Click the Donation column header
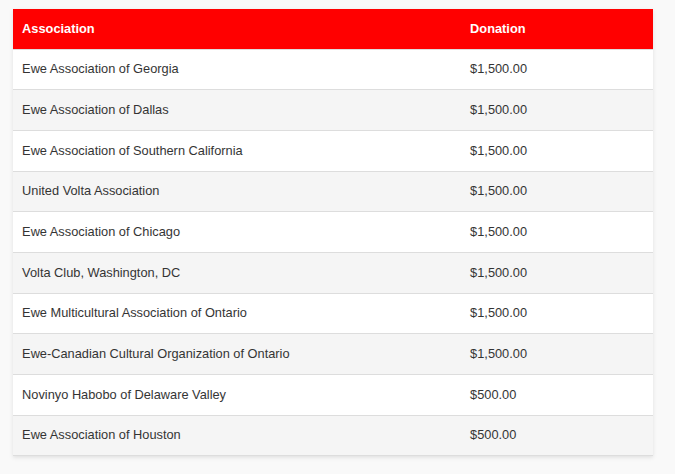675x474 pixels. click(x=497, y=29)
